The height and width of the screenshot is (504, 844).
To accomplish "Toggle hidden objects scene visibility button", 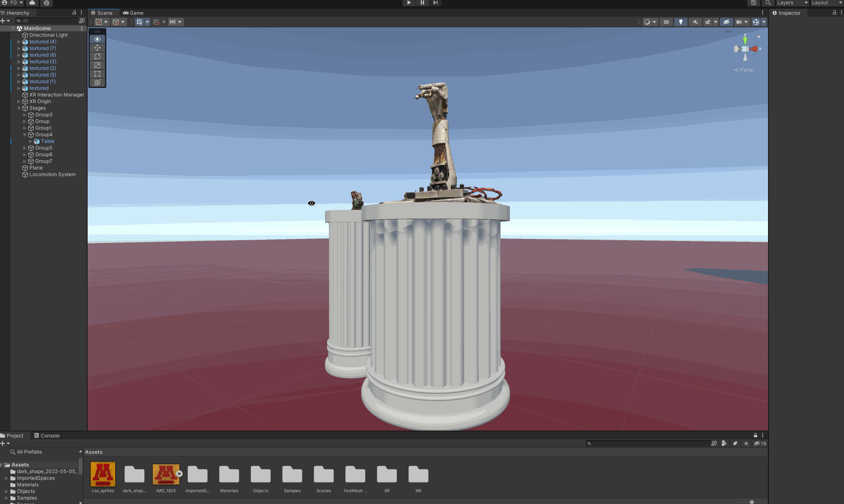I will point(726,22).
